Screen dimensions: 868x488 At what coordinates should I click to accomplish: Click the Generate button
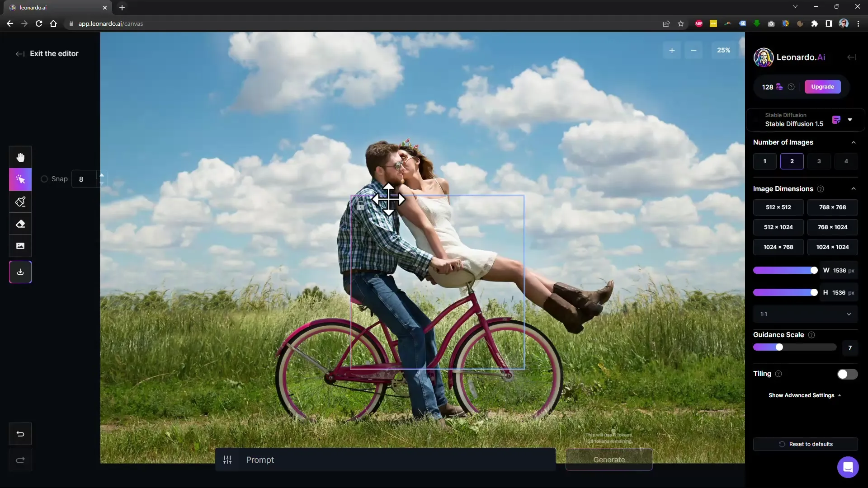click(x=609, y=460)
